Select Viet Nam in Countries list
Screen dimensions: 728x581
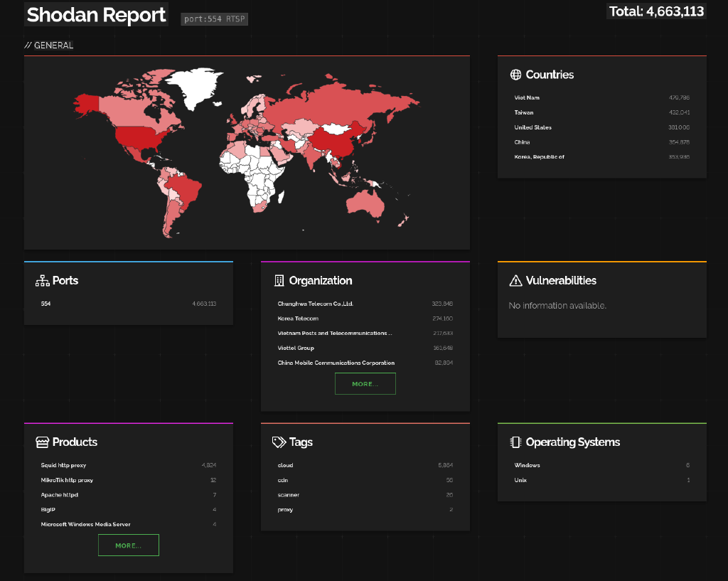(527, 97)
